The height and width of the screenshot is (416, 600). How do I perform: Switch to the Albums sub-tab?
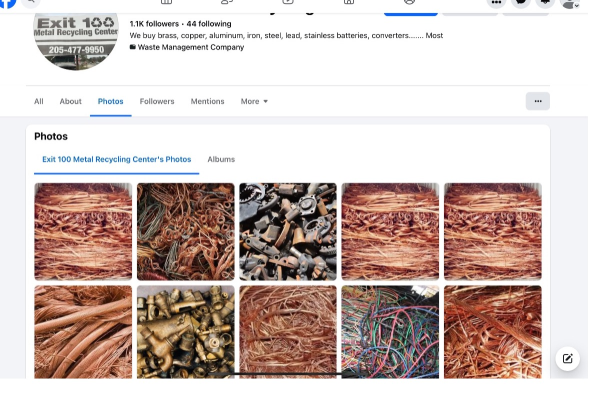coord(221,159)
